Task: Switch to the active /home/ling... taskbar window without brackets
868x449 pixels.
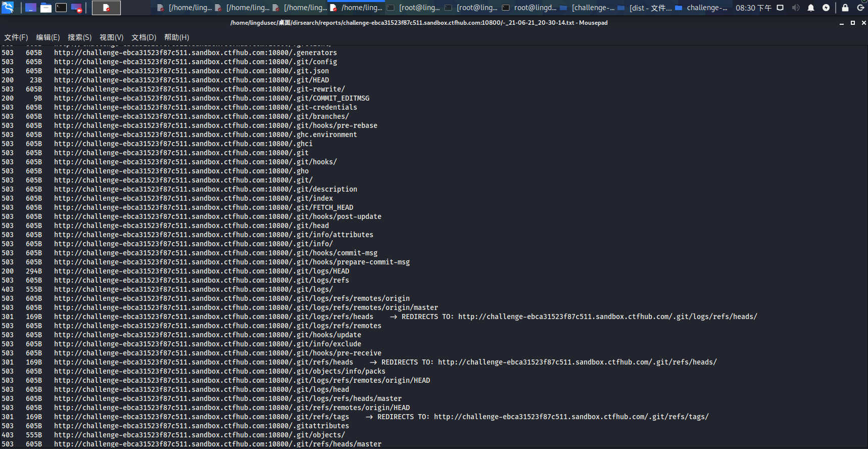Action: [356, 8]
